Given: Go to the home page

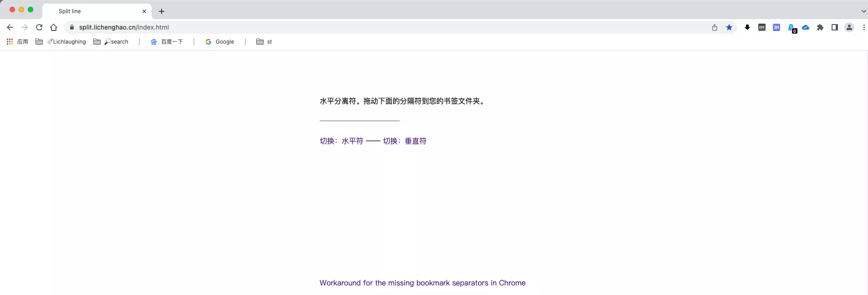Looking at the screenshot, I should (x=54, y=27).
